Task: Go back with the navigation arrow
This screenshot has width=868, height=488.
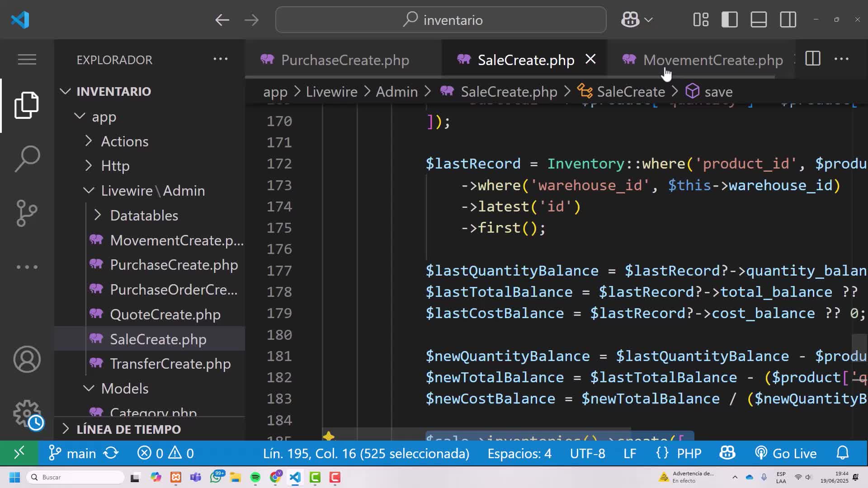Action: 222,20
